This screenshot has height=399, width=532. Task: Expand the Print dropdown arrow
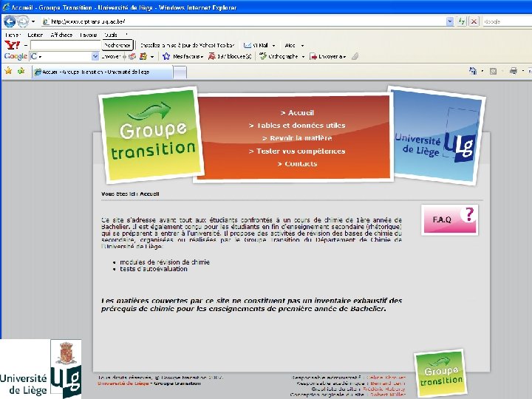(523, 71)
